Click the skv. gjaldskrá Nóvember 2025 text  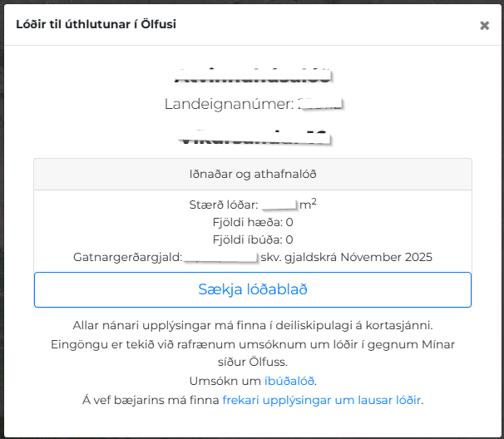click(346, 257)
